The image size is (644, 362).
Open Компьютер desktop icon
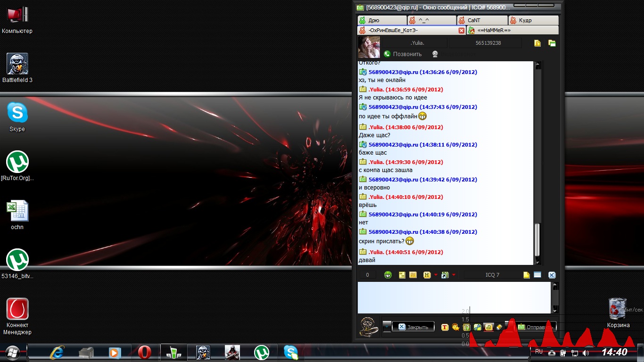[17, 20]
